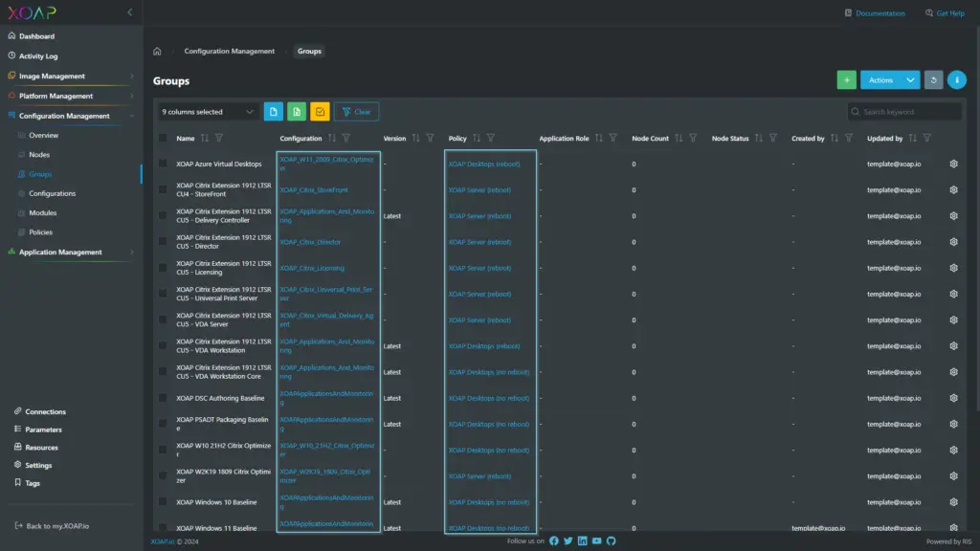
Task: Select checkbox for CU5 - Licensing group
Action: [x=163, y=268]
